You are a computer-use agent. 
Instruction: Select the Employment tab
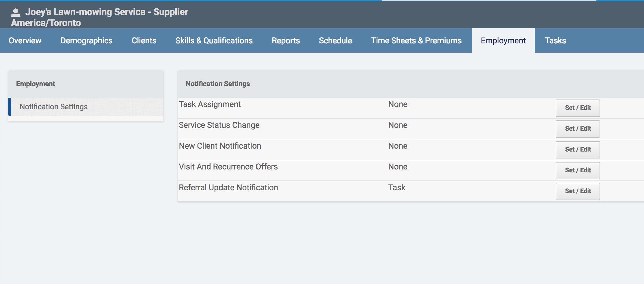point(503,40)
